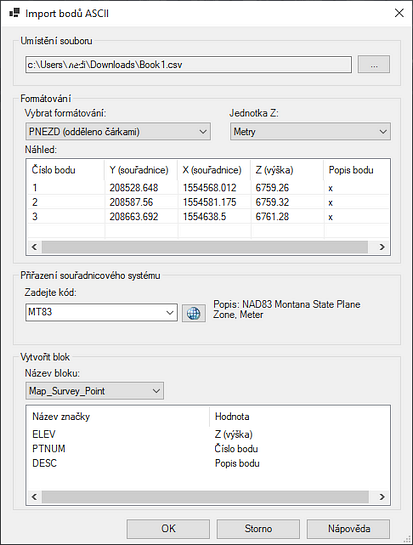The width and height of the screenshot is (413, 545).
Task: Click right arrow of block tags scrollbar
Action: coord(382,497)
